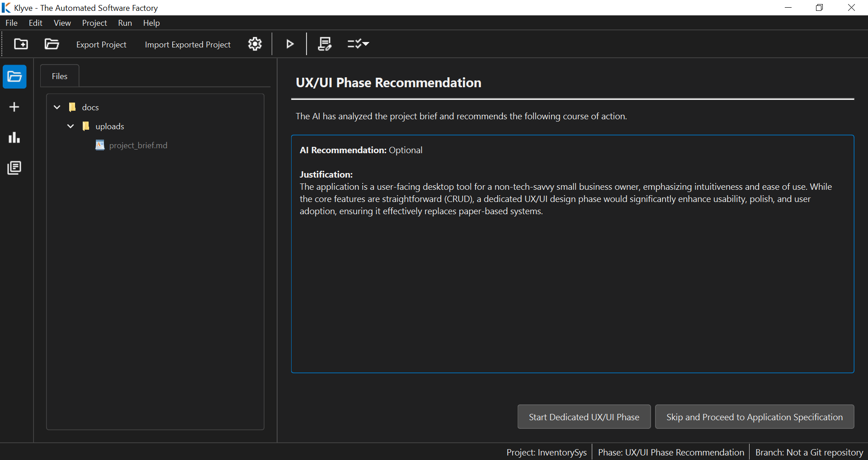Click Skip and Proceed to Application Specification
The width and height of the screenshot is (868, 460).
pos(754,417)
